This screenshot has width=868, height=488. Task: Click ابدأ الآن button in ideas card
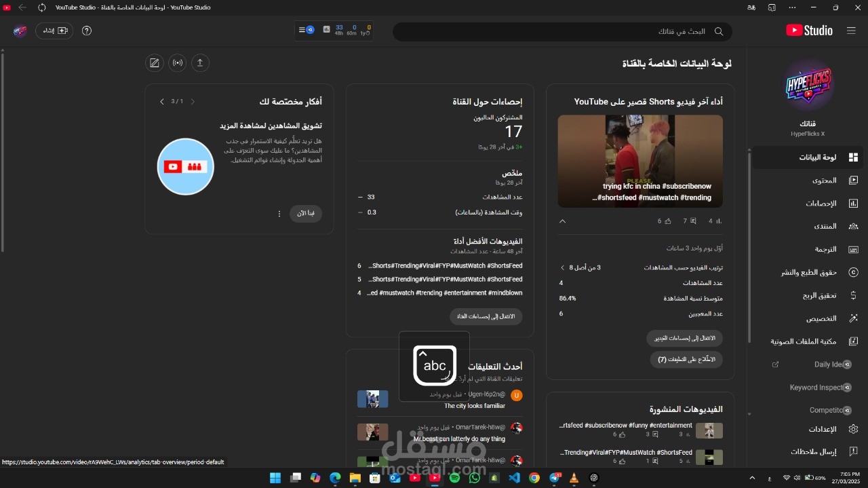click(x=306, y=213)
